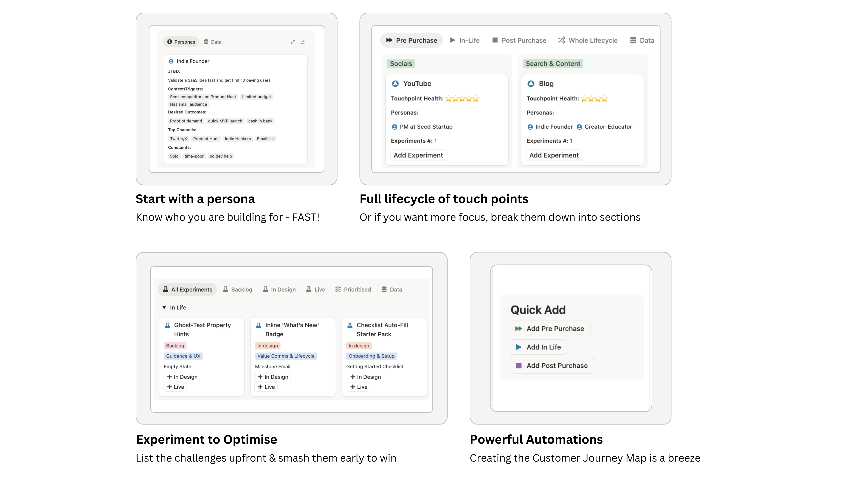Switch to the Whole Lifecycle tab
The width and height of the screenshot is (868, 488).
[588, 40]
